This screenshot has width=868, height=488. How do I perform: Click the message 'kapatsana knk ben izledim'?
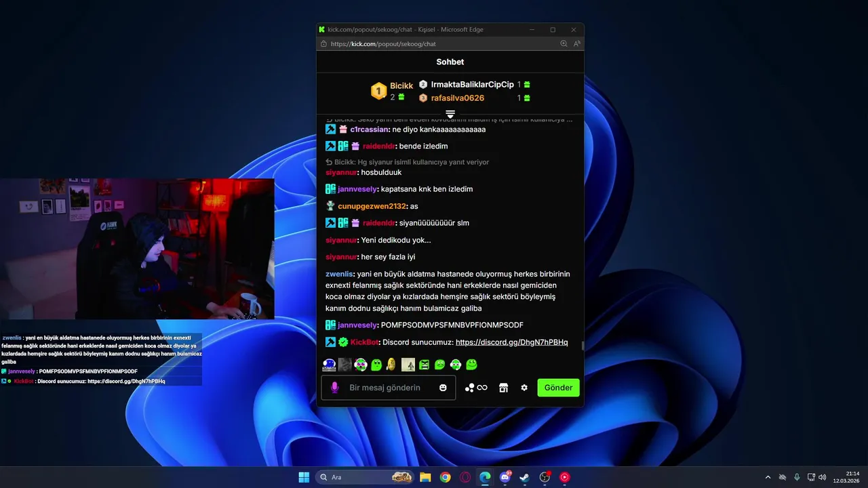pyautogui.click(x=427, y=189)
